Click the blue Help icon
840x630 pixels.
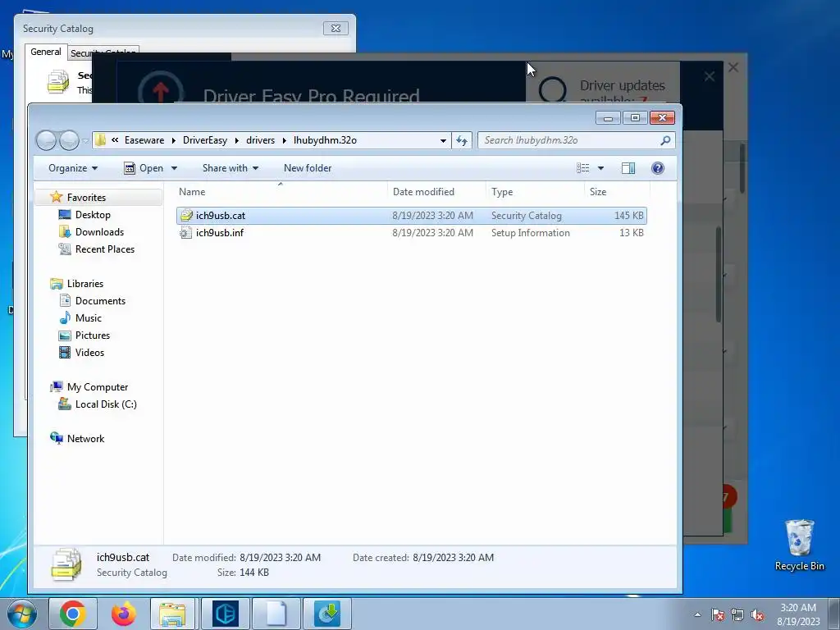coord(658,168)
